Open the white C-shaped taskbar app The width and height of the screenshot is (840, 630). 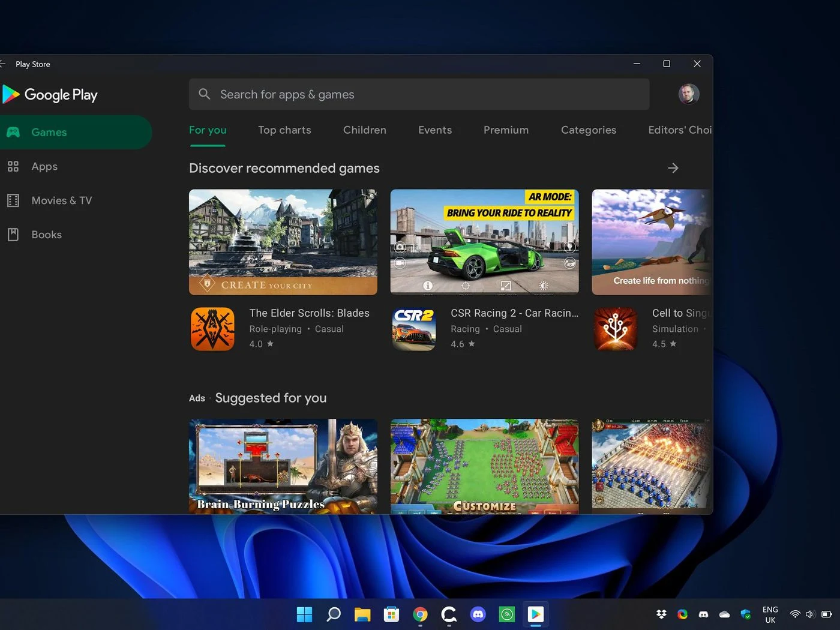[x=449, y=614]
